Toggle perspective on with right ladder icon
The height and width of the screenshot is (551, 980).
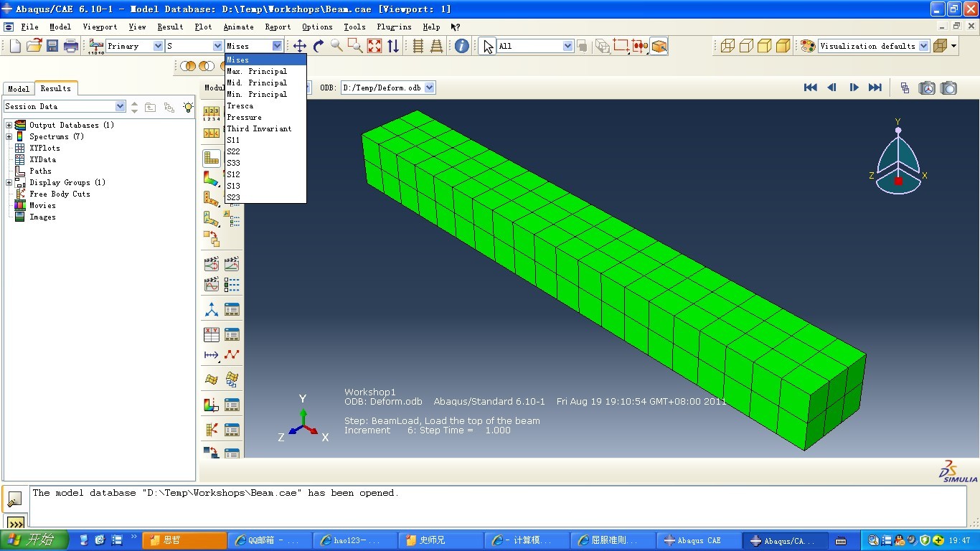436,46
